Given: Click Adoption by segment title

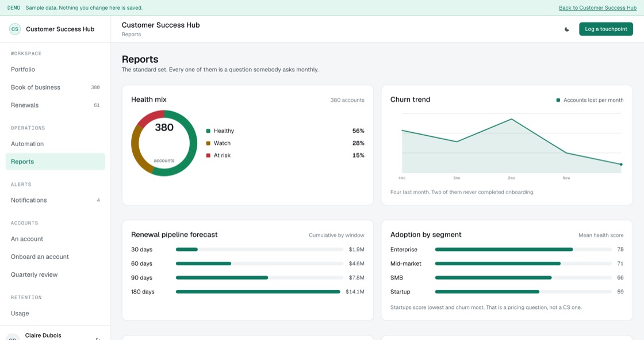Looking at the screenshot, I should (425, 235).
